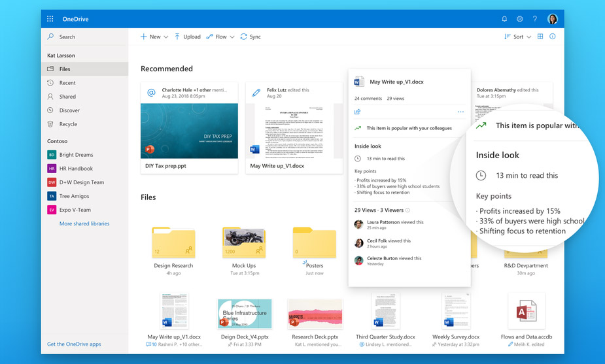This screenshot has height=364, width=605.
Task: Click the Sync button
Action: (x=251, y=37)
